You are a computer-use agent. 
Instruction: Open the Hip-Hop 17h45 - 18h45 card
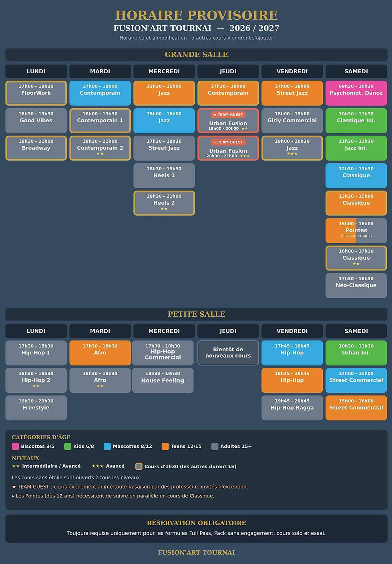click(x=292, y=353)
